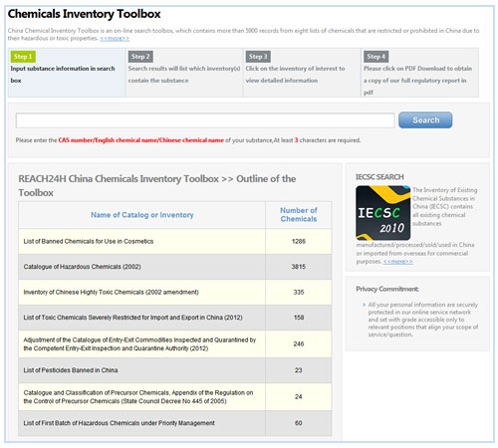498x448 pixels.
Task: Click the Name of Catalog or Inventory header
Action: point(142,215)
